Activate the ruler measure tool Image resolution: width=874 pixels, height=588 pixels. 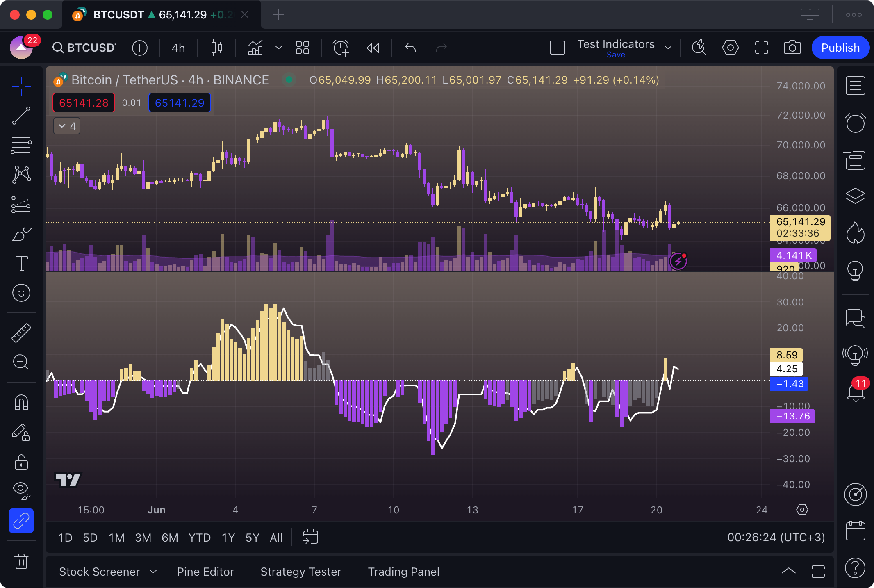21,333
